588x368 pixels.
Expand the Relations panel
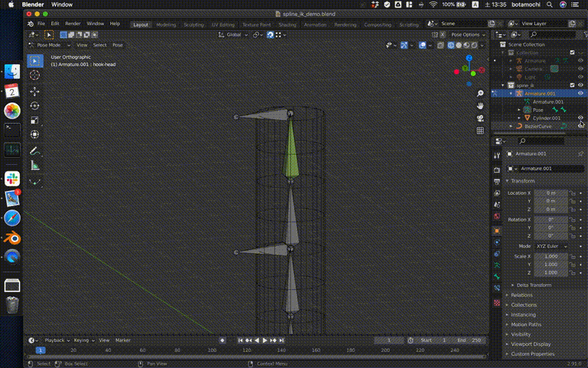tap(522, 295)
